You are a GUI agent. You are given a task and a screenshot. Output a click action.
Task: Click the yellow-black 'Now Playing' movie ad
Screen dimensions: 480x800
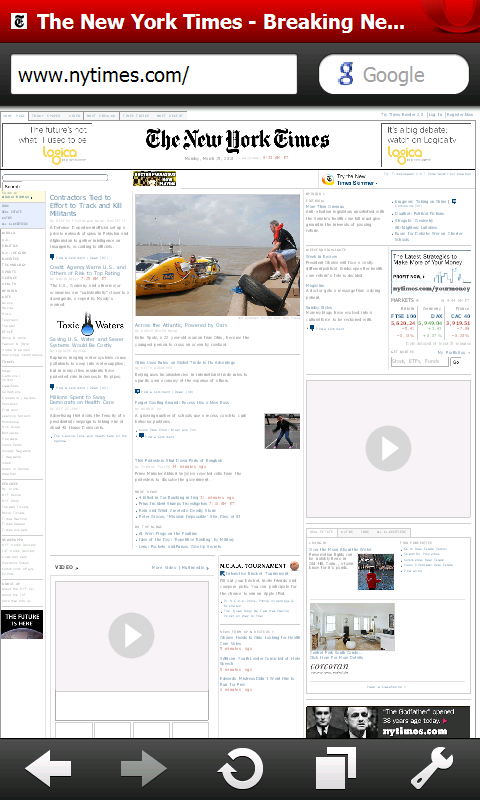[155, 179]
